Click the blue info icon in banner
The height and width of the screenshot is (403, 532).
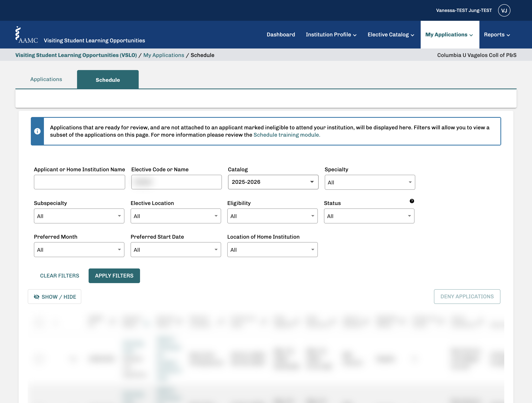click(x=37, y=131)
